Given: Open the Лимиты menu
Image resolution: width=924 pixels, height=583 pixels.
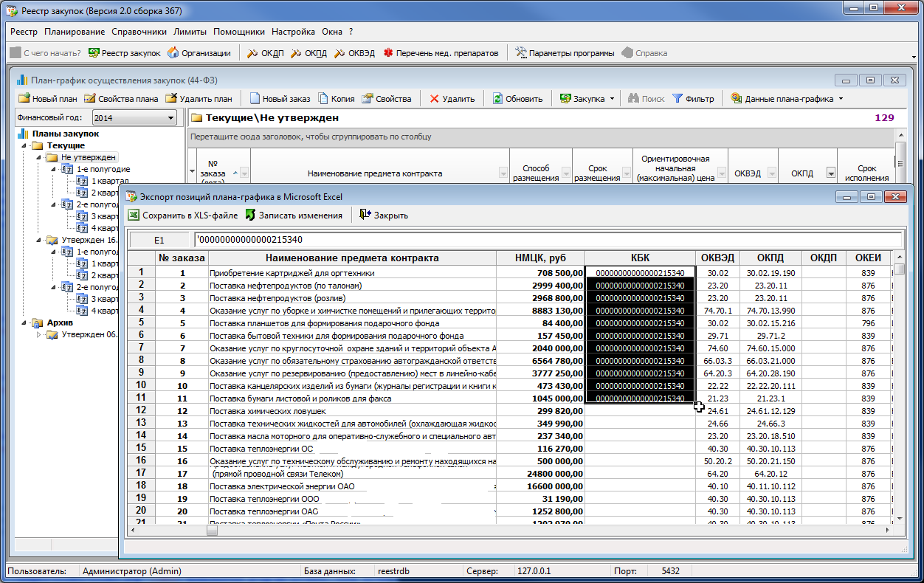Looking at the screenshot, I should click(x=190, y=32).
